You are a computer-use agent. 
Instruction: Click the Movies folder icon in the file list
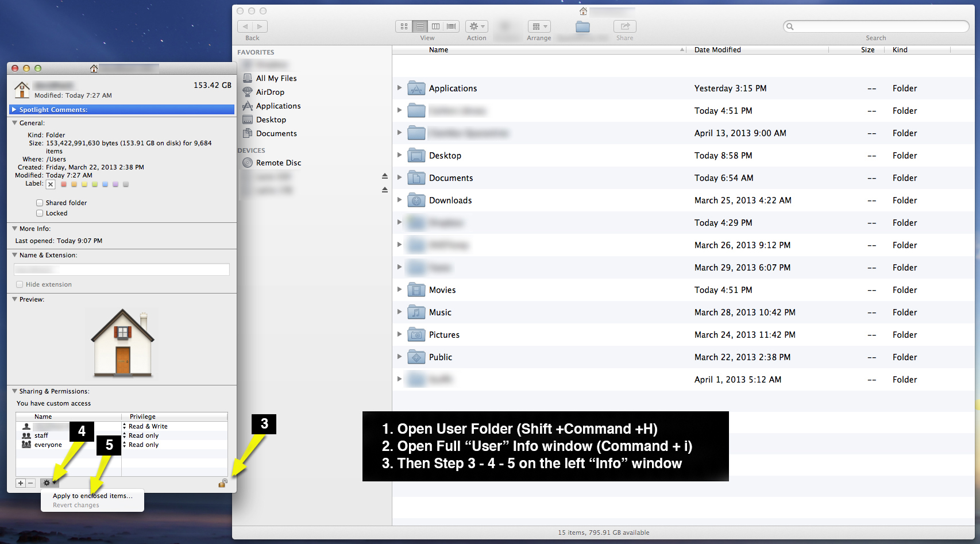416,290
